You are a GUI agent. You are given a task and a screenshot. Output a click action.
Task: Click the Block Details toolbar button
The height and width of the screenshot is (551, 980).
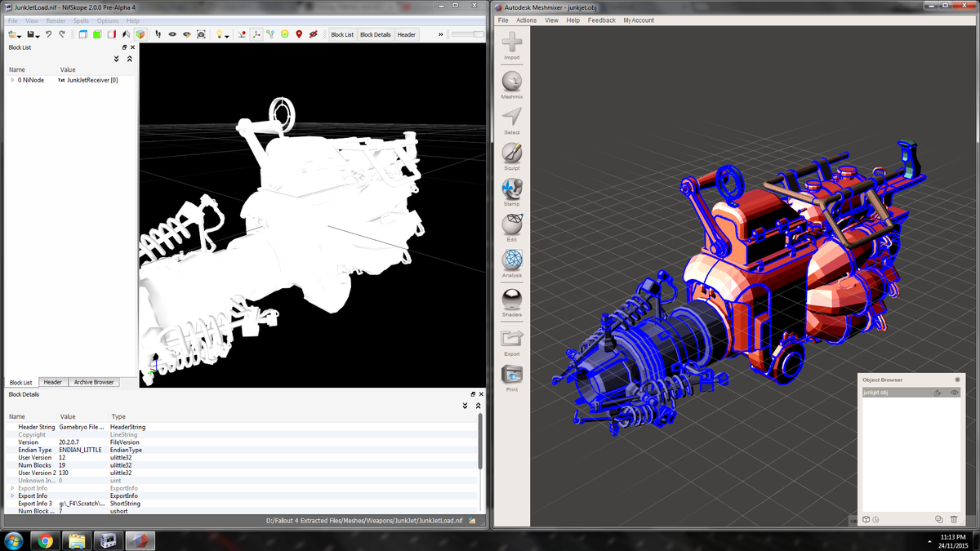click(376, 34)
